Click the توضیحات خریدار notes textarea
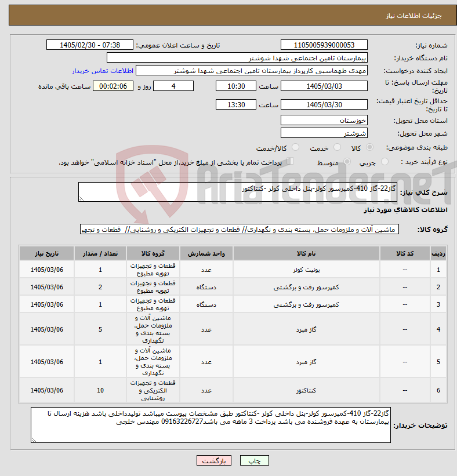Viewport: 457px width, 476px height. tap(211, 425)
